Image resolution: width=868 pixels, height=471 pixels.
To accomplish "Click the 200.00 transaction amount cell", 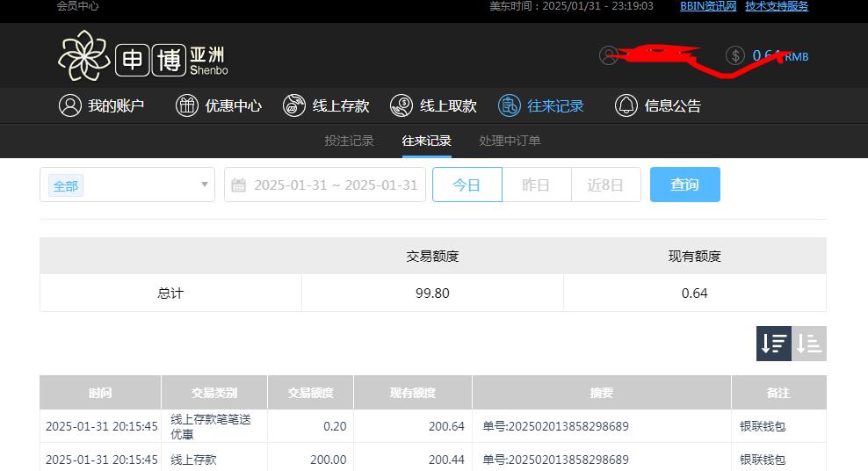I will point(310,460).
